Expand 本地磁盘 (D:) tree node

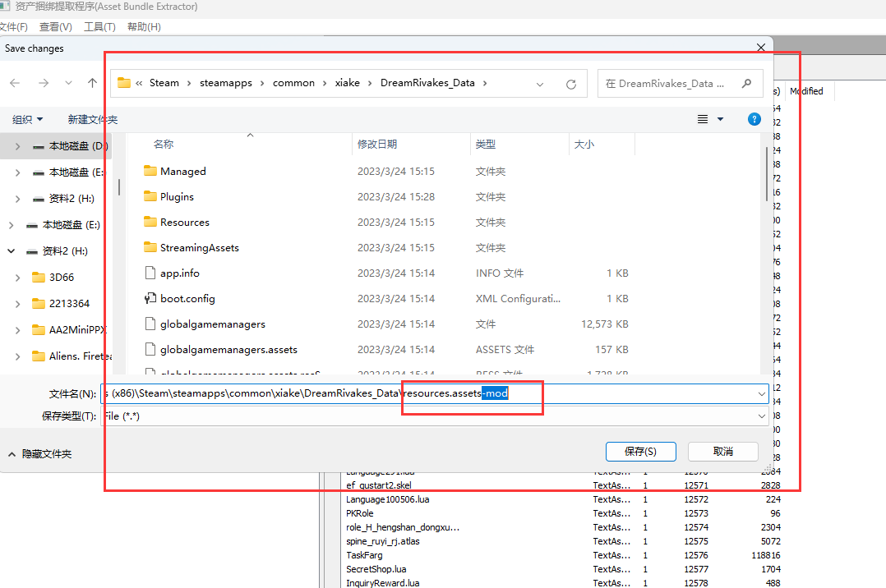17,146
